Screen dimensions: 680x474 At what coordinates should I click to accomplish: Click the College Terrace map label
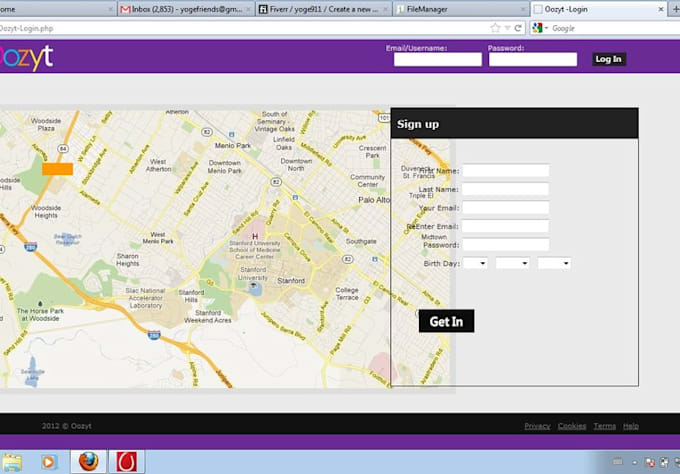click(x=347, y=294)
